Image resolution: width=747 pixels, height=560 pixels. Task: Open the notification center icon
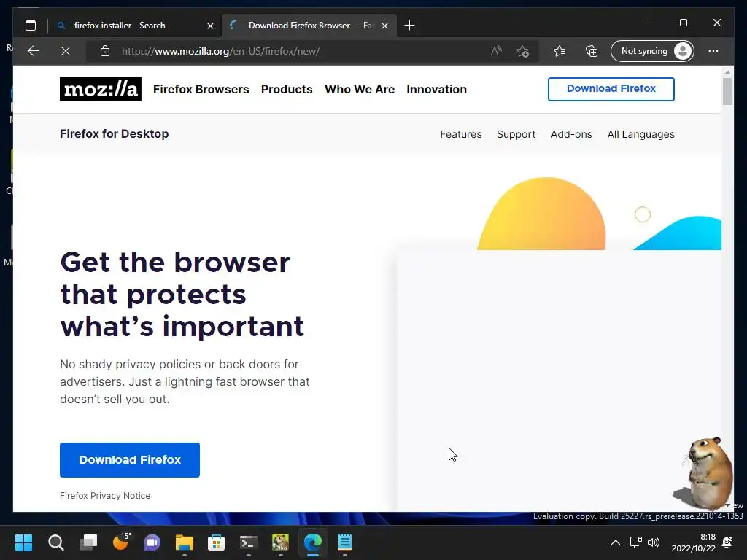(727, 542)
